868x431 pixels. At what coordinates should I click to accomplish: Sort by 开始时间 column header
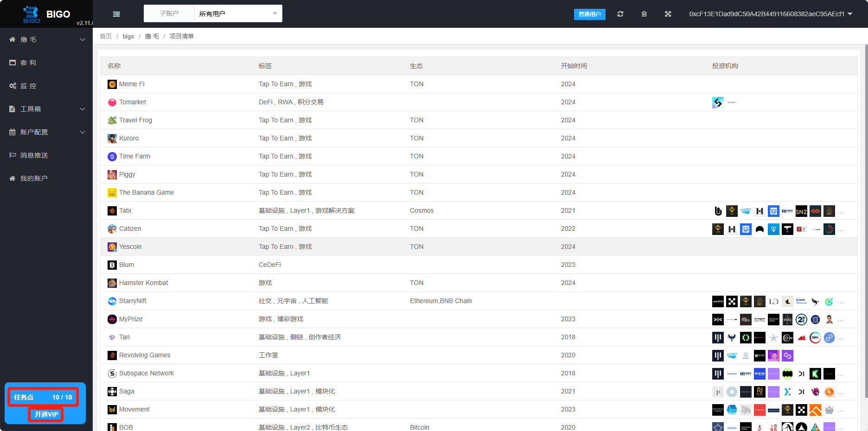click(574, 66)
